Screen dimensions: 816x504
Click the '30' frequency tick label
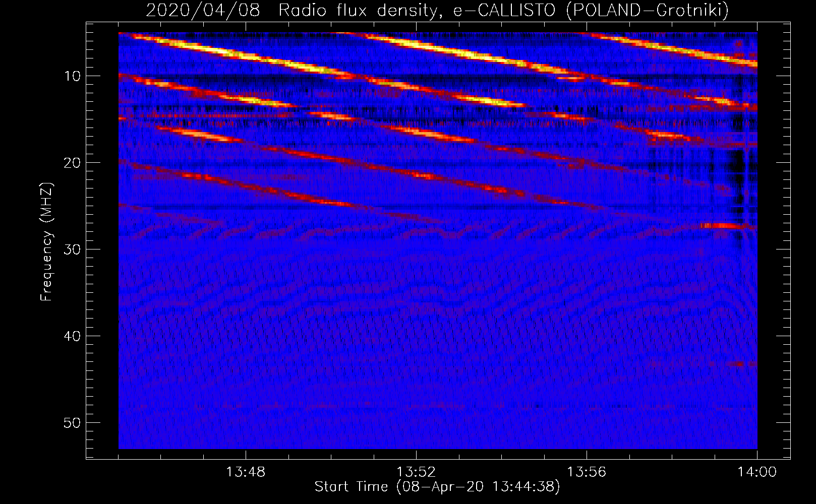[73, 249]
